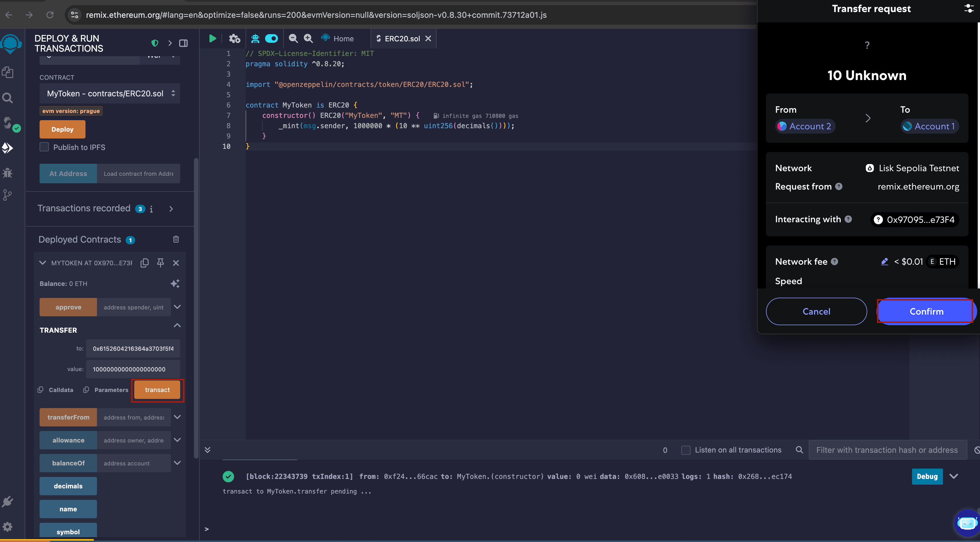This screenshot has height=542, width=980.
Task: Click the transact button
Action: click(157, 390)
